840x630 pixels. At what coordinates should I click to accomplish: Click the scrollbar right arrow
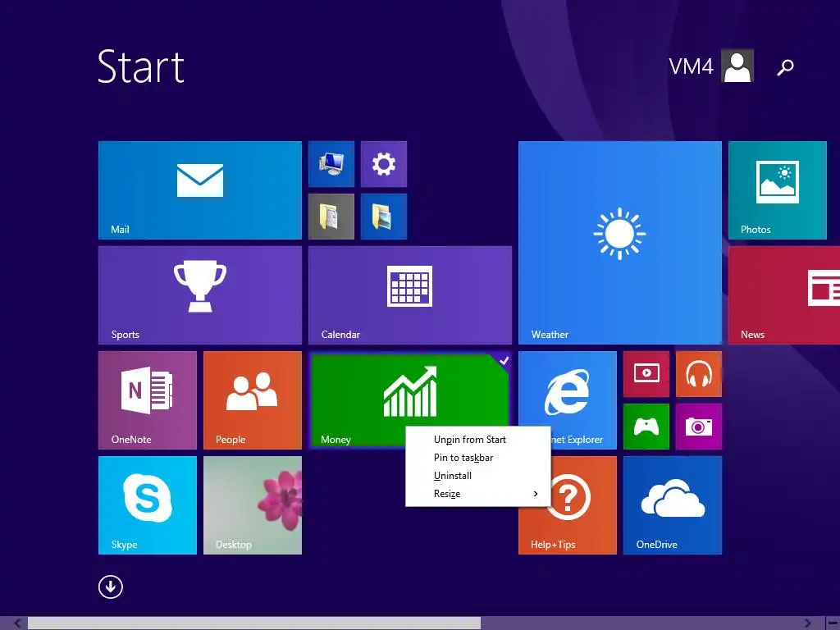[808, 623]
